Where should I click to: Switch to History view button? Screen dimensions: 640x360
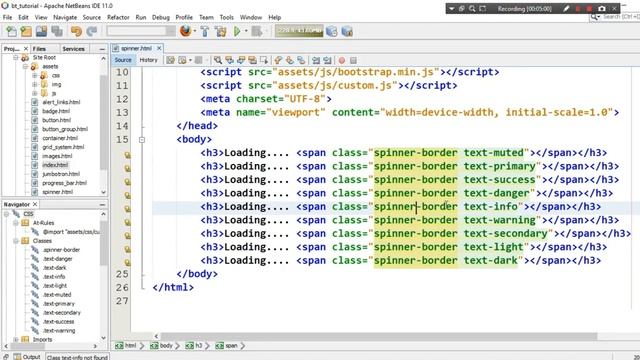pos(149,60)
